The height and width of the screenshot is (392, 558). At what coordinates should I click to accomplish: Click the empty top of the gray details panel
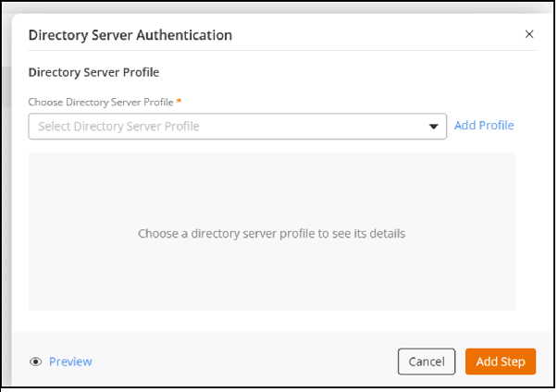point(271,176)
